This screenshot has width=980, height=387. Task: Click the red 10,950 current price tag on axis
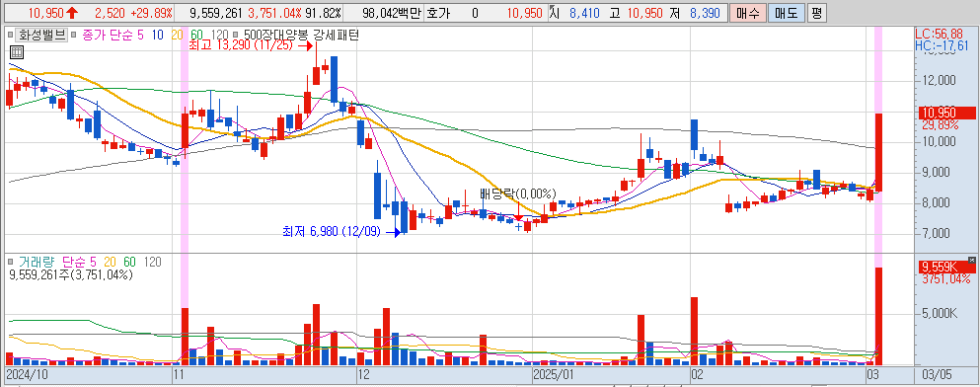tap(946, 114)
